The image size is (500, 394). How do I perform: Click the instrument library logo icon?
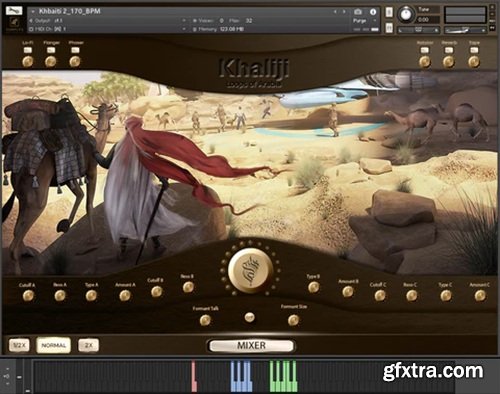point(14,24)
